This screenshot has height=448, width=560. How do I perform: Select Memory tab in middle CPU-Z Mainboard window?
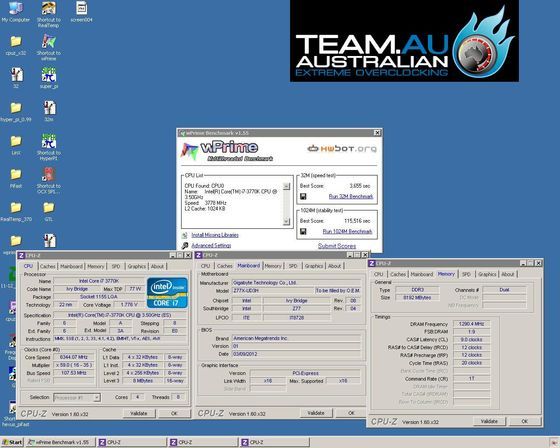tap(273, 266)
